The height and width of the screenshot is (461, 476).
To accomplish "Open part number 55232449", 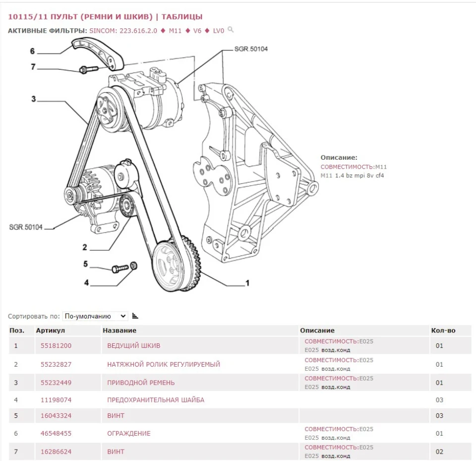I will coord(56,383).
